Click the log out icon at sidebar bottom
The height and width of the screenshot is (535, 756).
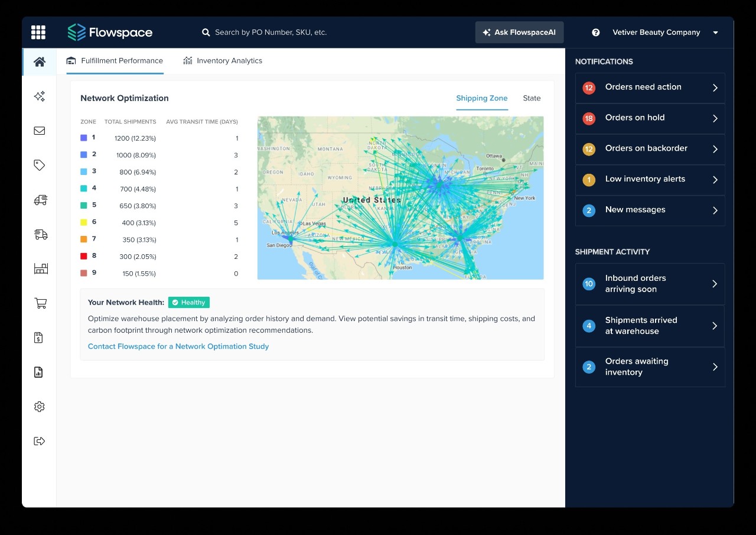39,440
